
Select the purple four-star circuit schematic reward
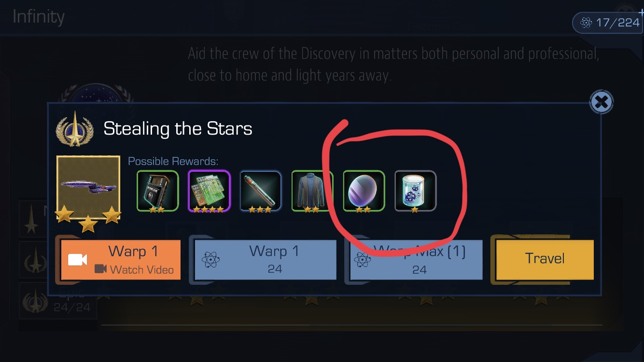[209, 191]
